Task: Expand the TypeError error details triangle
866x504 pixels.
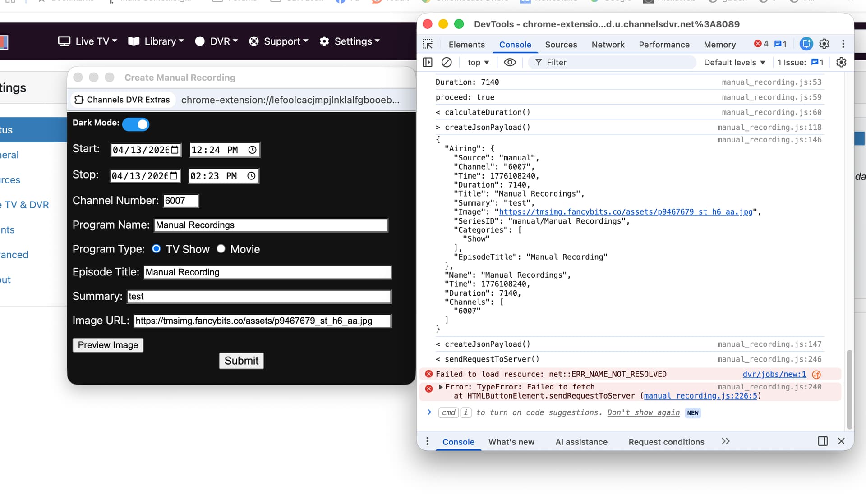Action: point(441,387)
